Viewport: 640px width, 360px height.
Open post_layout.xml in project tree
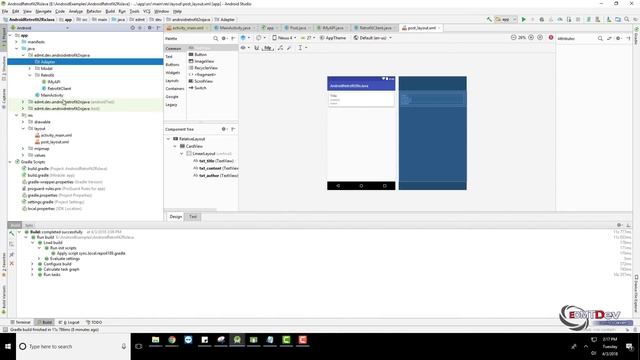click(x=55, y=142)
